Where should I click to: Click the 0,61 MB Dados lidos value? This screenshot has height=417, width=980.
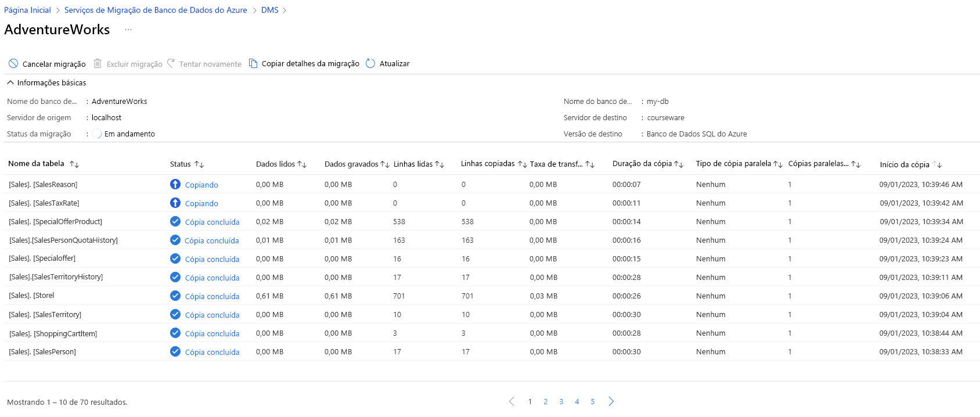pyautogui.click(x=270, y=296)
